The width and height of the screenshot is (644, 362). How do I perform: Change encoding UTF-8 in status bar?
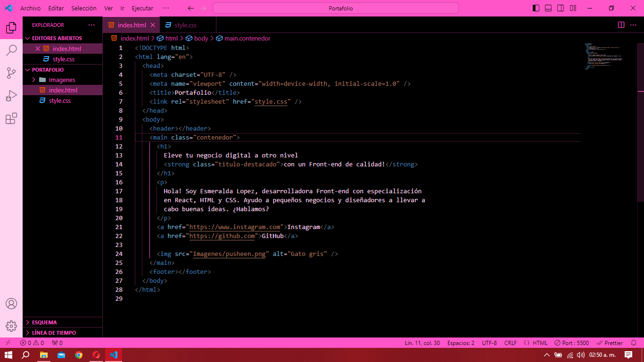point(489,343)
